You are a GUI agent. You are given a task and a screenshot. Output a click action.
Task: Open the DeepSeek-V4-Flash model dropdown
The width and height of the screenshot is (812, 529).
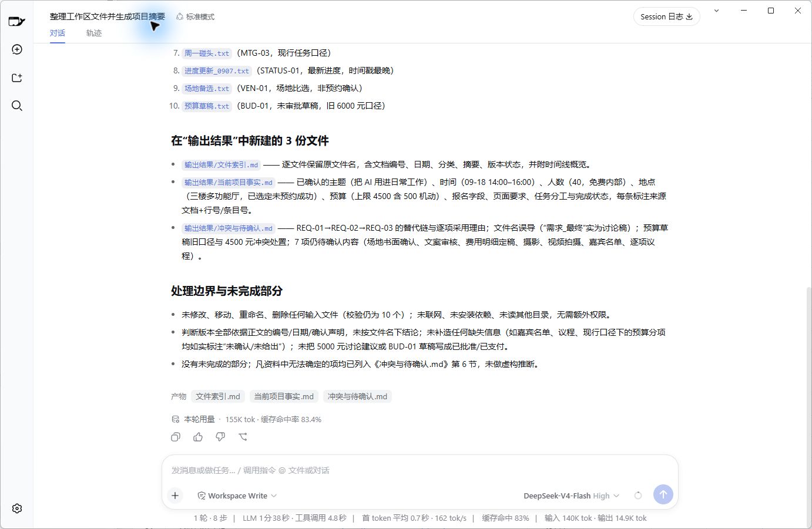click(x=571, y=496)
